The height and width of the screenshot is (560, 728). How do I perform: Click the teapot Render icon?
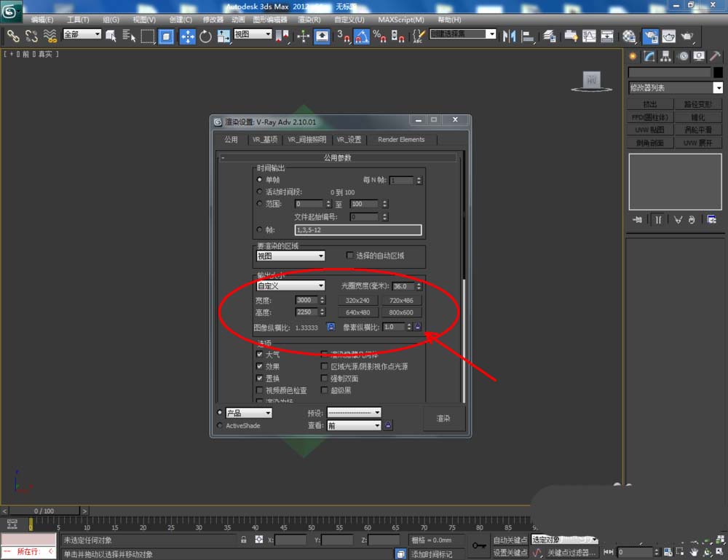coord(687,36)
